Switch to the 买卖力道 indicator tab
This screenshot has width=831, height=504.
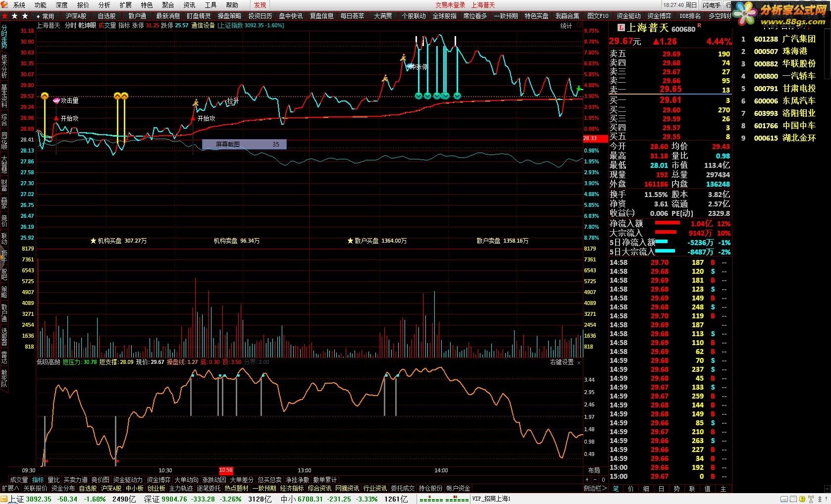coord(75,480)
